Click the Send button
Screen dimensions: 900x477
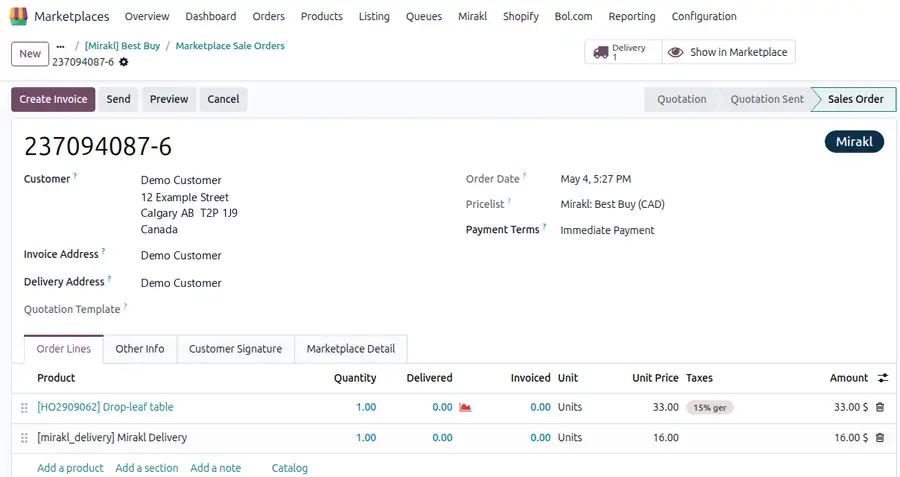[x=118, y=99]
